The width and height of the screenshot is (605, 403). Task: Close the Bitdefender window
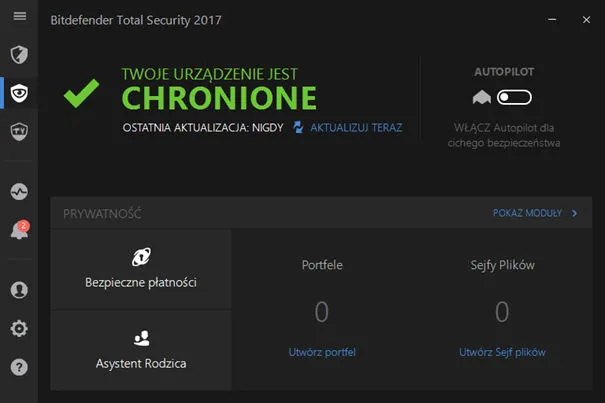click(x=586, y=20)
